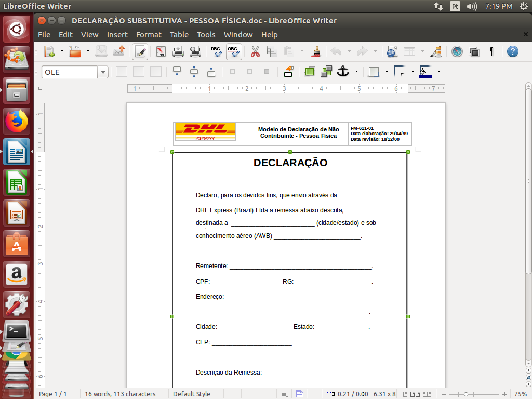Viewport: 532px width, 399px height.
Task: Click the Insert Table icon
Action: (409, 51)
